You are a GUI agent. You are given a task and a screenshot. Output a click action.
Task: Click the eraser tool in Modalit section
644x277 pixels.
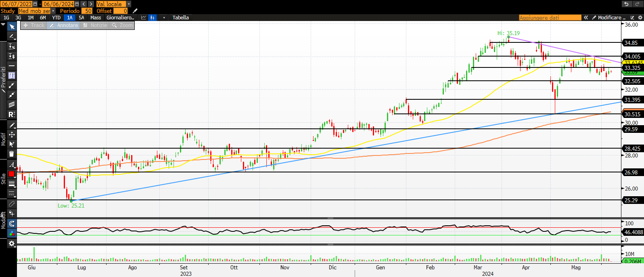coord(12,204)
